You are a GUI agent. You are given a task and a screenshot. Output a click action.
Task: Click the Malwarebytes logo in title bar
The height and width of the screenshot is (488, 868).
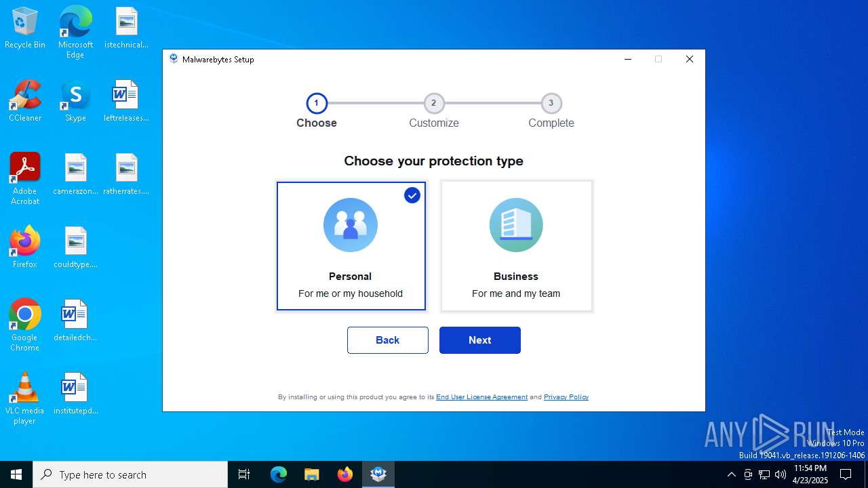pos(174,59)
